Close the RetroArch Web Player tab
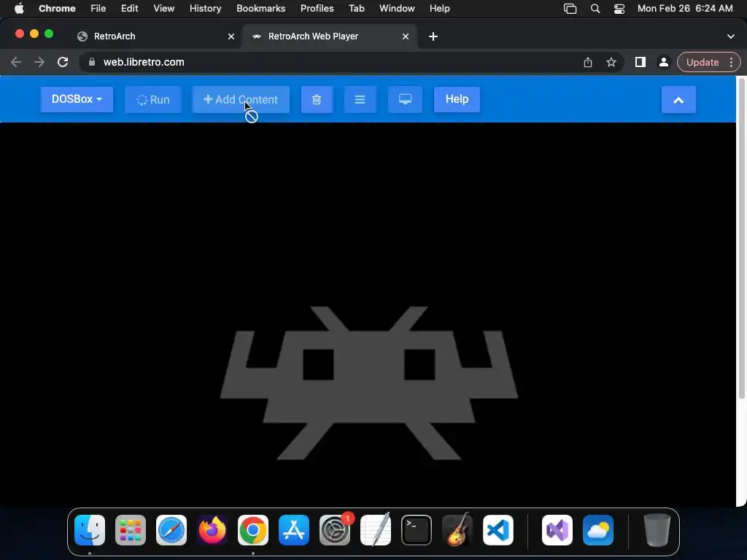The image size is (747, 560). pyautogui.click(x=406, y=36)
